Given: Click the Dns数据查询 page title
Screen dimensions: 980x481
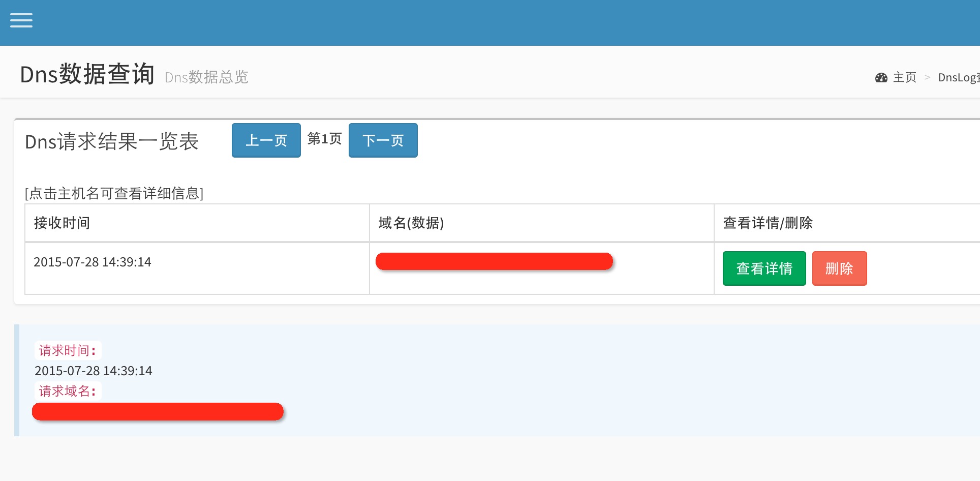Looking at the screenshot, I should pyautogui.click(x=87, y=74).
